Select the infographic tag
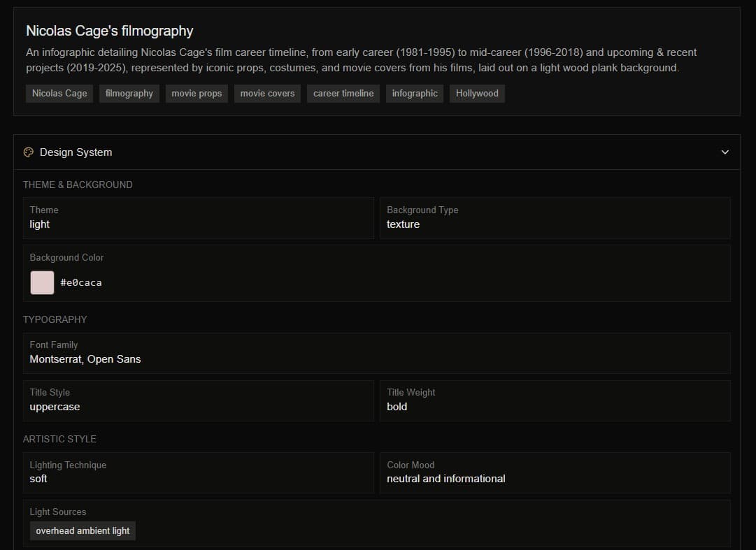Screen dimensions: 756x550 click(415, 94)
